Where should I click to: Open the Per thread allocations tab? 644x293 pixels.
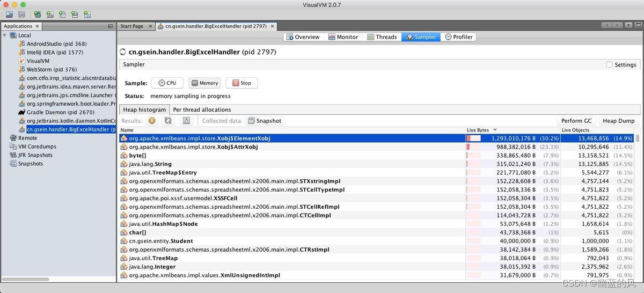tap(202, 109)
